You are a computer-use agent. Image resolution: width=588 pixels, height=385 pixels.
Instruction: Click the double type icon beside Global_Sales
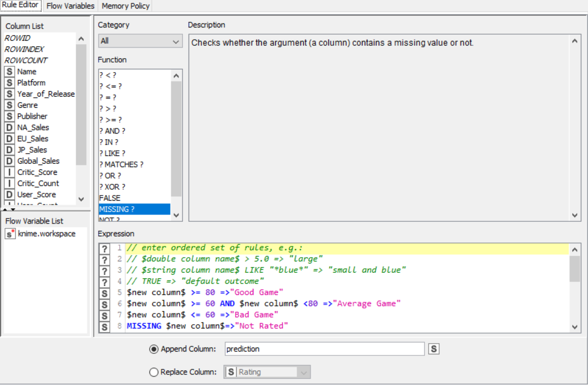(10, 161)
